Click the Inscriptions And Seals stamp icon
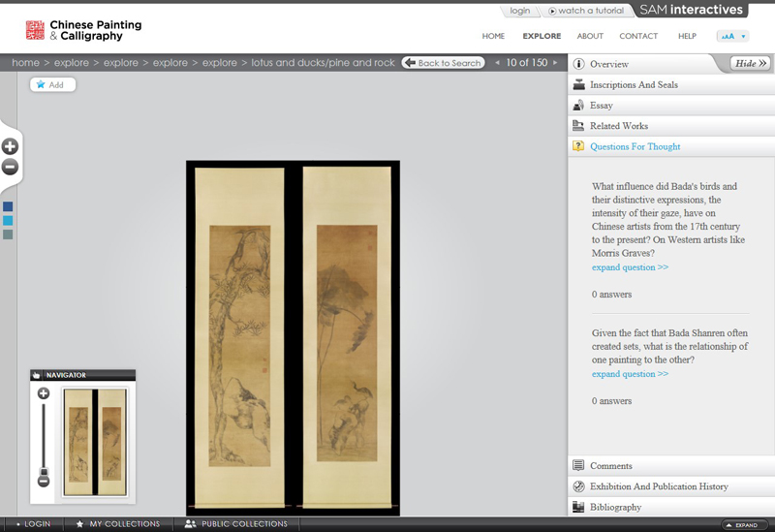Image resolution: width=775 pixels, height=532 pixels. [578, 84]
